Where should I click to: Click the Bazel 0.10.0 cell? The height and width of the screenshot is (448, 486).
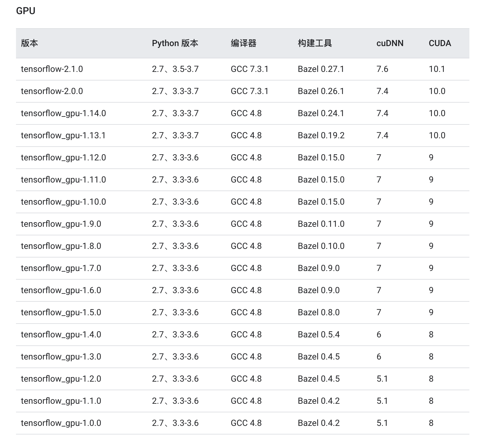point(321,246)
